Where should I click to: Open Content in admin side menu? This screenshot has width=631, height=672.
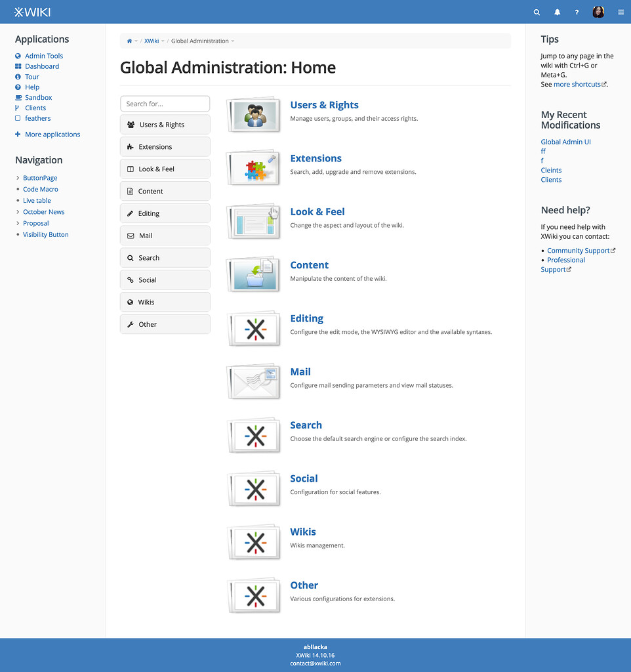pos(165,191)
